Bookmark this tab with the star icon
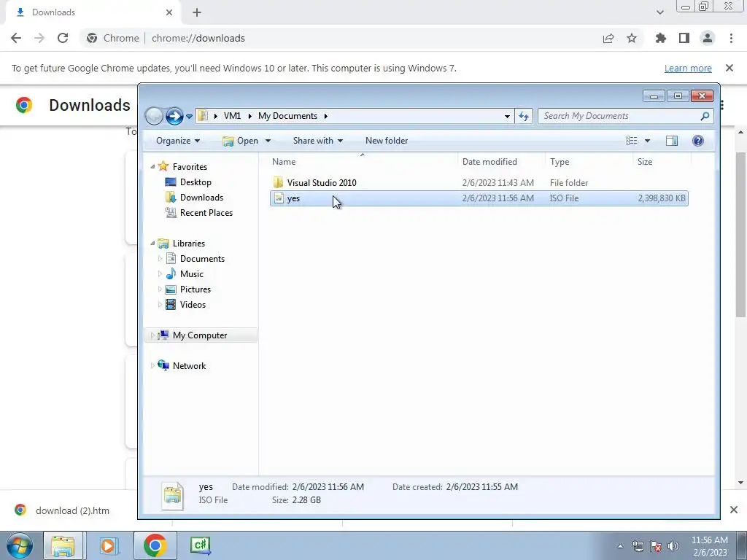 tap(632, 38)
